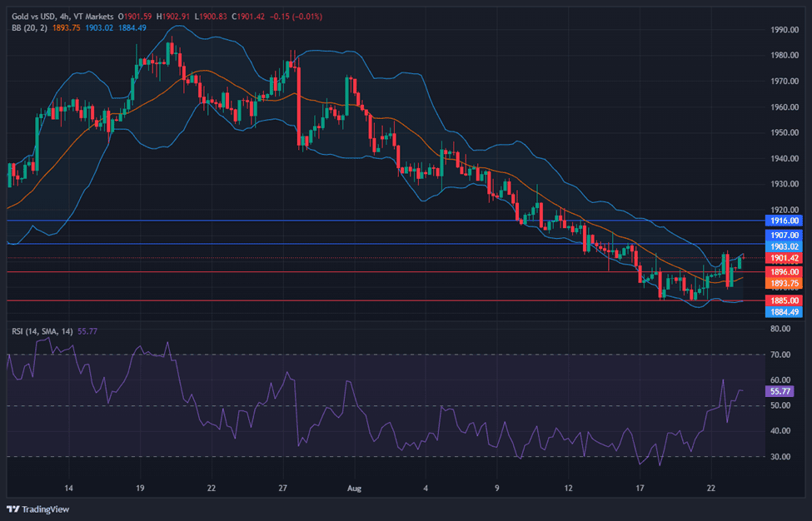Image resolution: width=812 pixels, height=521 pixels.
Task: Click the orange 1893.75 axis label
Action: pyautogui.click(x=783, y=284)
